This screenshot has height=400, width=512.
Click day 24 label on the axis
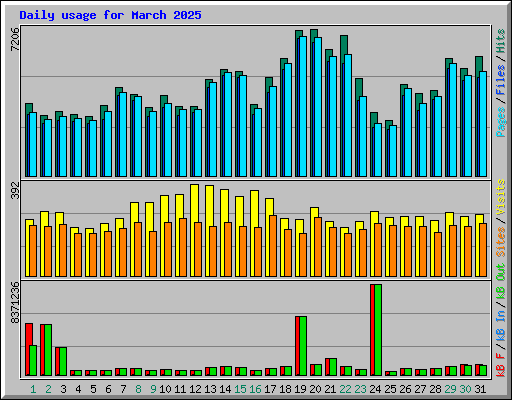tap(375, 389)
